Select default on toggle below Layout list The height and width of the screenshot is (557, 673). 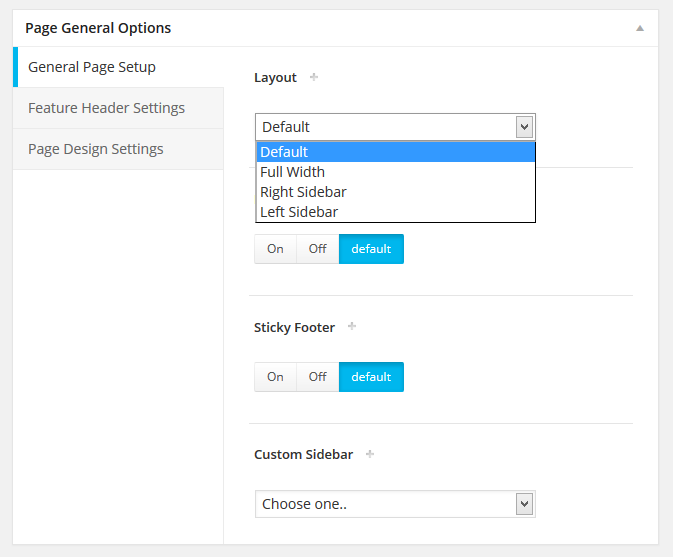click(371, 249)
